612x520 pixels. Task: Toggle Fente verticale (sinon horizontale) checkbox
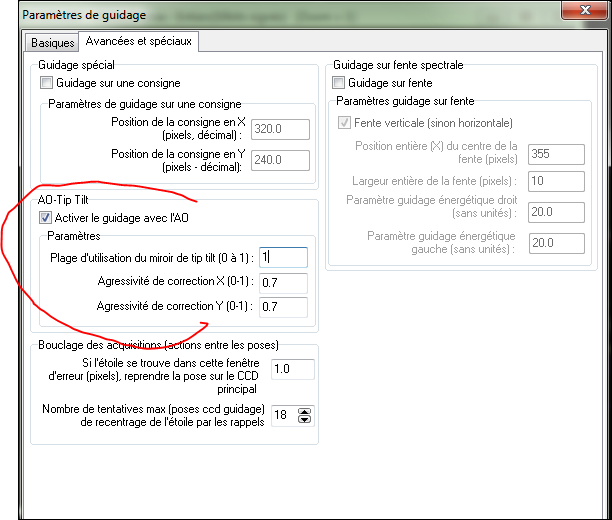pos(346,123)
